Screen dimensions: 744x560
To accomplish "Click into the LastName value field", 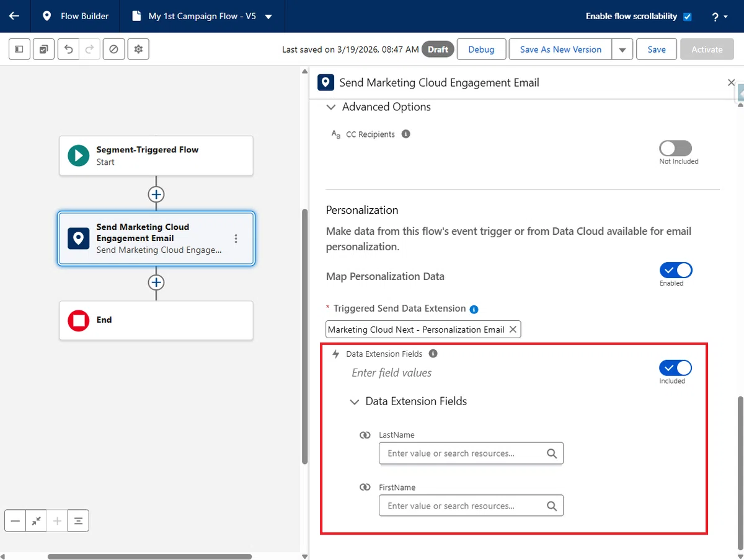I will tap(471, 453).
